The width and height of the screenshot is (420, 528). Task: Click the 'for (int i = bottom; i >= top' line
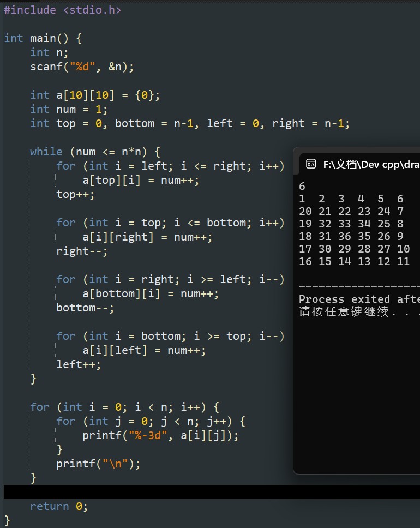(170, 337)
